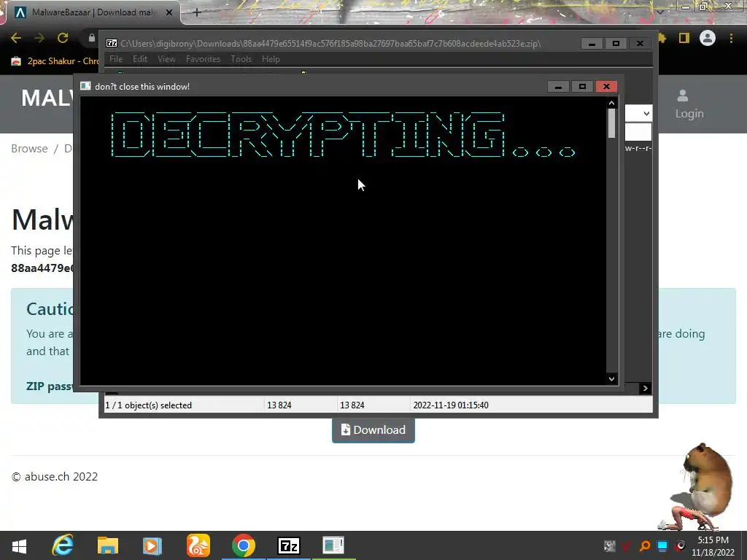
Task: Open the media player taskbar icon
Action: 152,545
